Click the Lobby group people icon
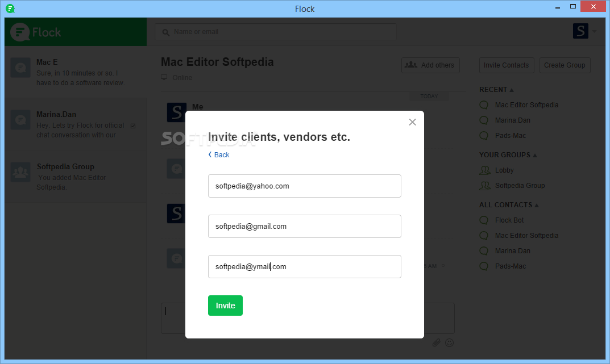Viewport: 610px width, 364px height. (485, 170)
